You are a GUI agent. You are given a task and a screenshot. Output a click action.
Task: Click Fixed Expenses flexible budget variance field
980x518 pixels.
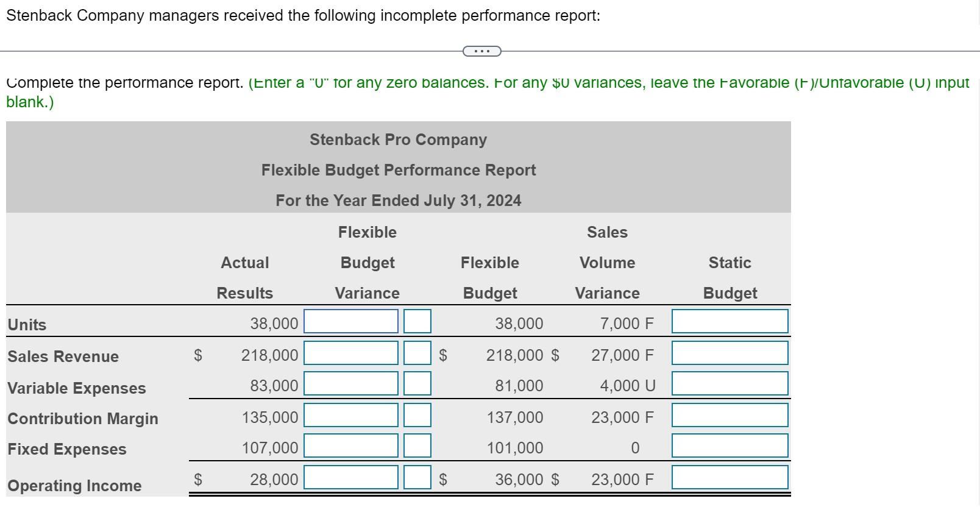point(351,445)
